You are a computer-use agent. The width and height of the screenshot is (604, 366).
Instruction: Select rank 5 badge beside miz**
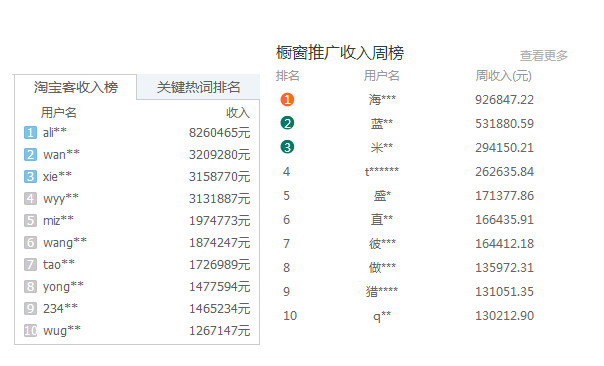30,220
